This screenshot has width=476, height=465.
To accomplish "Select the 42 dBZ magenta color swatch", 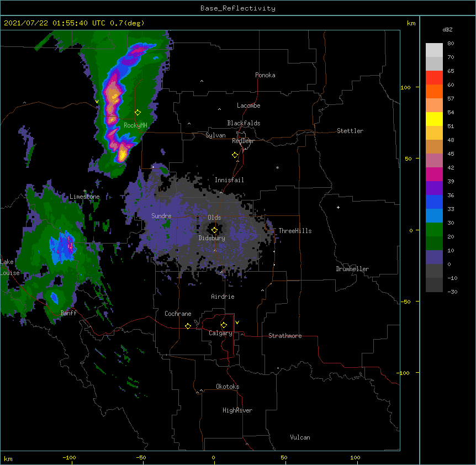I will pyautogui.click(x=434, y=174).
